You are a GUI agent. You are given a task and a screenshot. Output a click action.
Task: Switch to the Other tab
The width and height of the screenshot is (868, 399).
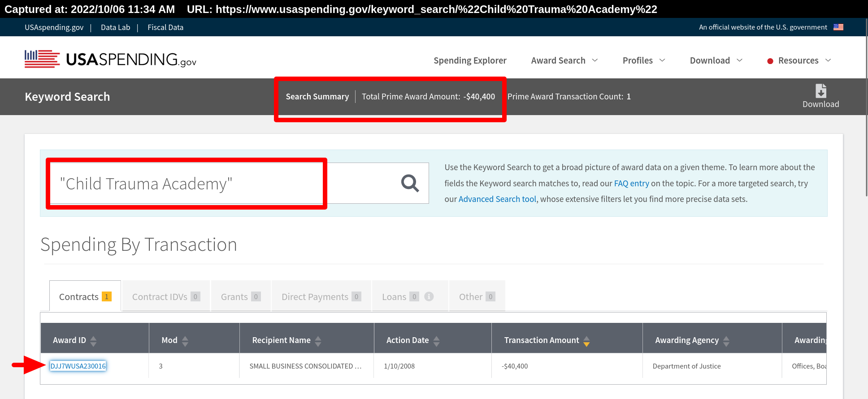point(477,296)
